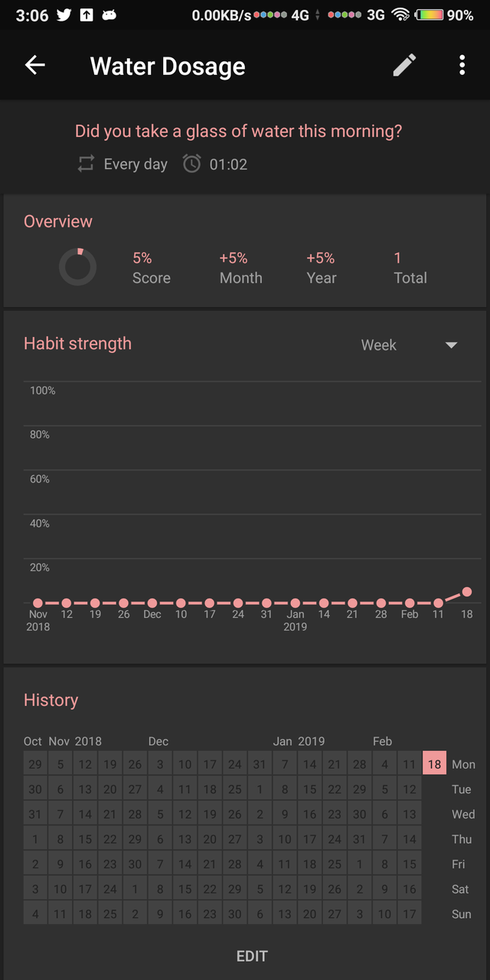Select the History section header
Viewport: 490px width, 980px height.
51,700
